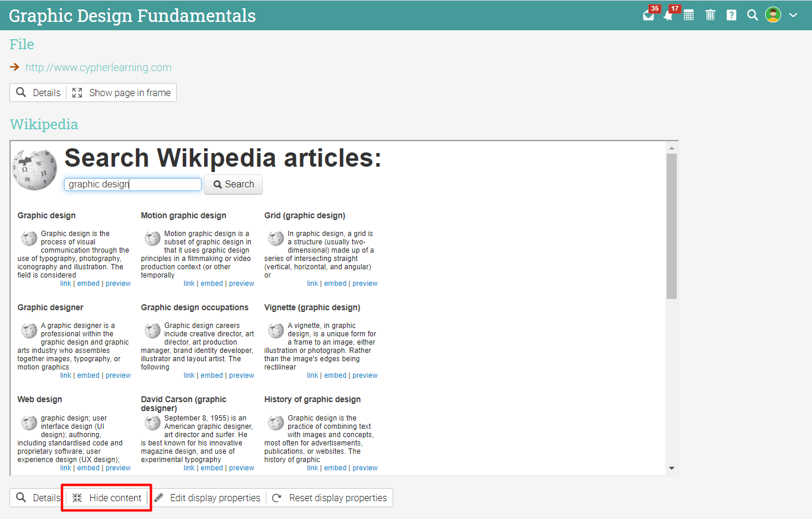Click the 'Web design' article title
Image resolution: width=812 pixels, height=519 pixels.
coord(40,399)
